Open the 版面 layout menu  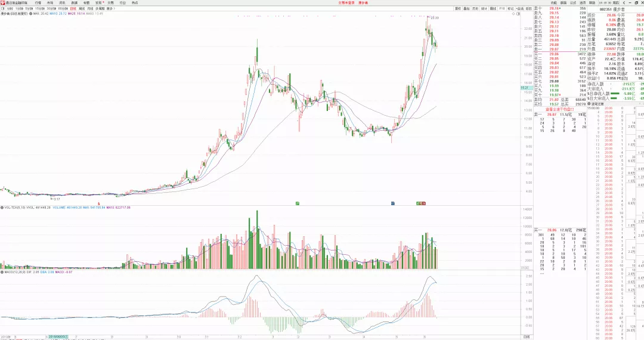pyautogui.click(x=563, y=2)
